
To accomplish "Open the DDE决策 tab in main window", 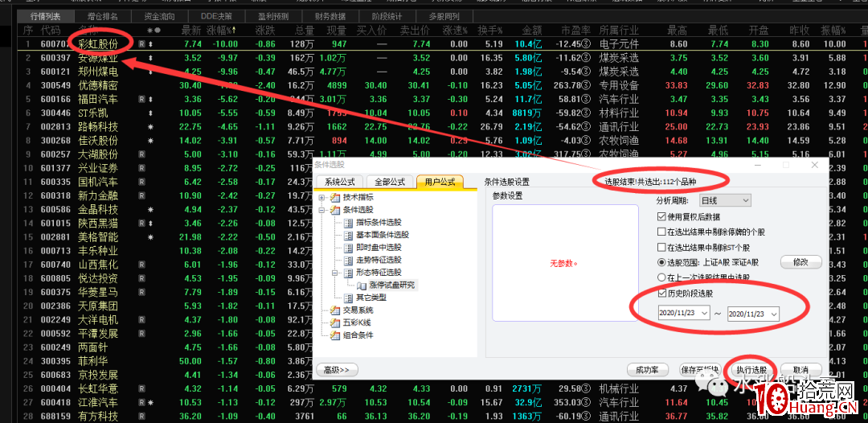I will [216, 16].
